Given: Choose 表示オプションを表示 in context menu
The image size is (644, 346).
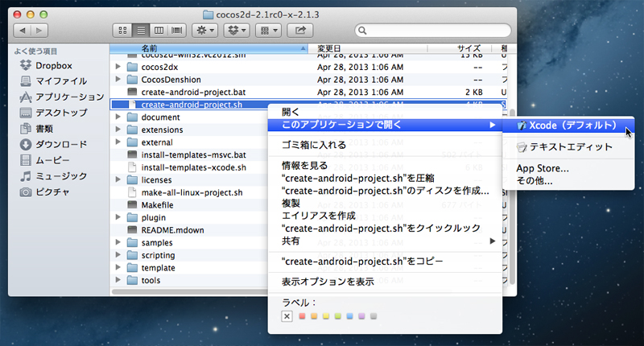Looking at the screenshot, I should (x=385, y=282).
